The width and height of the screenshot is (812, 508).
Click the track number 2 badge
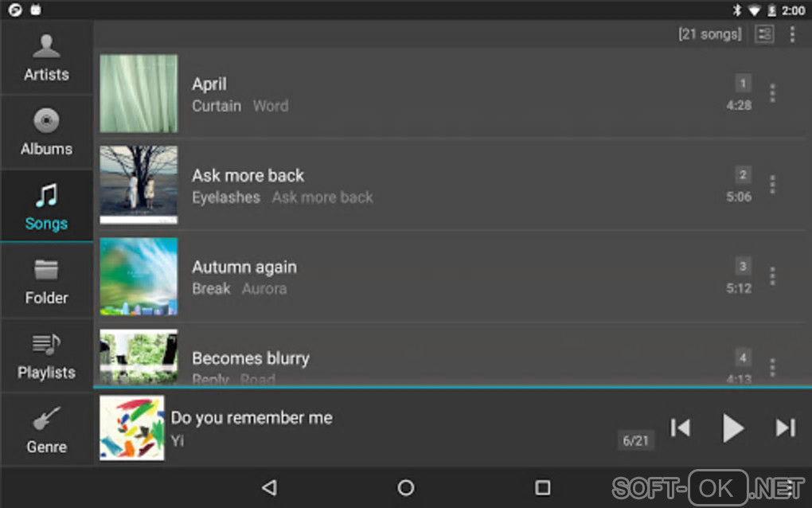click(x=743, y=174)
